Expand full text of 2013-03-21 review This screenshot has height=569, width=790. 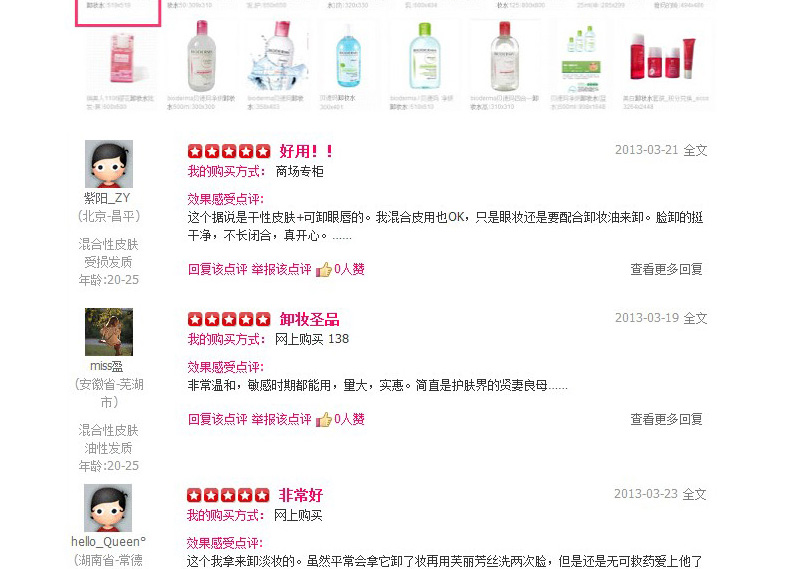[695, 150]
